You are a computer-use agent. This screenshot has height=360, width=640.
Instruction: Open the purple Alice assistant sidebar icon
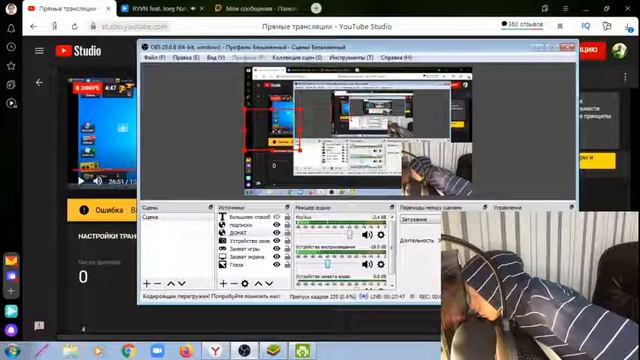pos(11,330)
